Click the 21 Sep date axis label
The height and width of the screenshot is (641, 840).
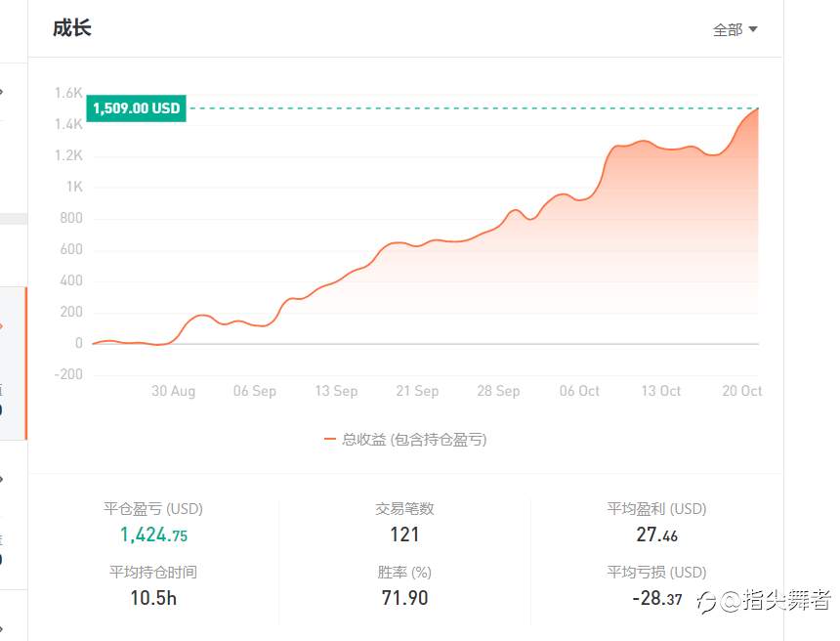pyautogui.click(x=417, y=391)
